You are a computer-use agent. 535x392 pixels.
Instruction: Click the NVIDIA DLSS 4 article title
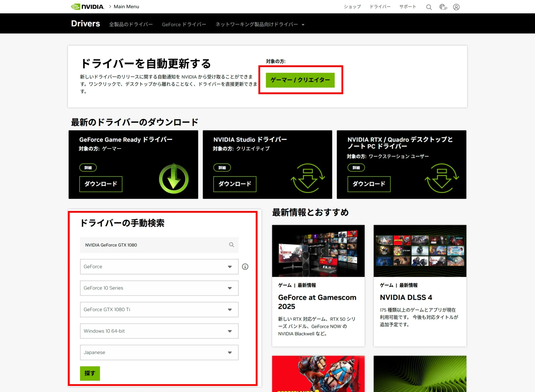(406, 298)
